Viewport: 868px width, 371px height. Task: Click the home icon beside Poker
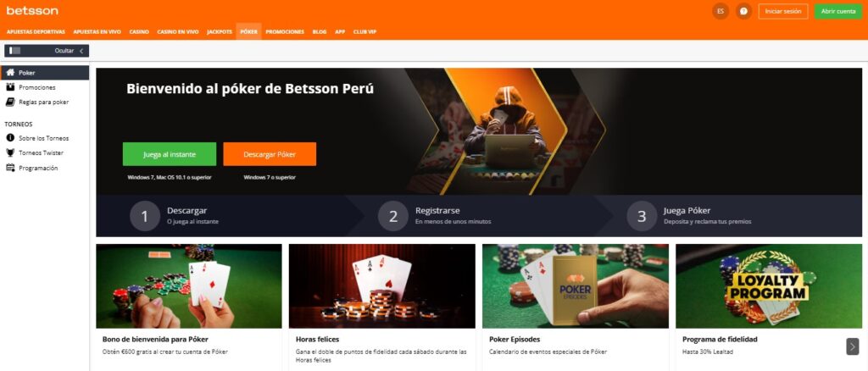click(x=10, y=73)
